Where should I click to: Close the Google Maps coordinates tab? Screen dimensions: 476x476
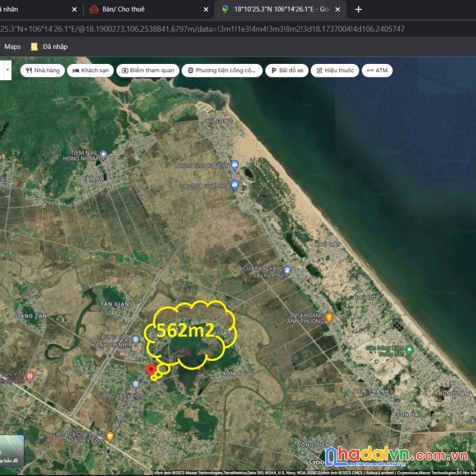tap(337, 10)
